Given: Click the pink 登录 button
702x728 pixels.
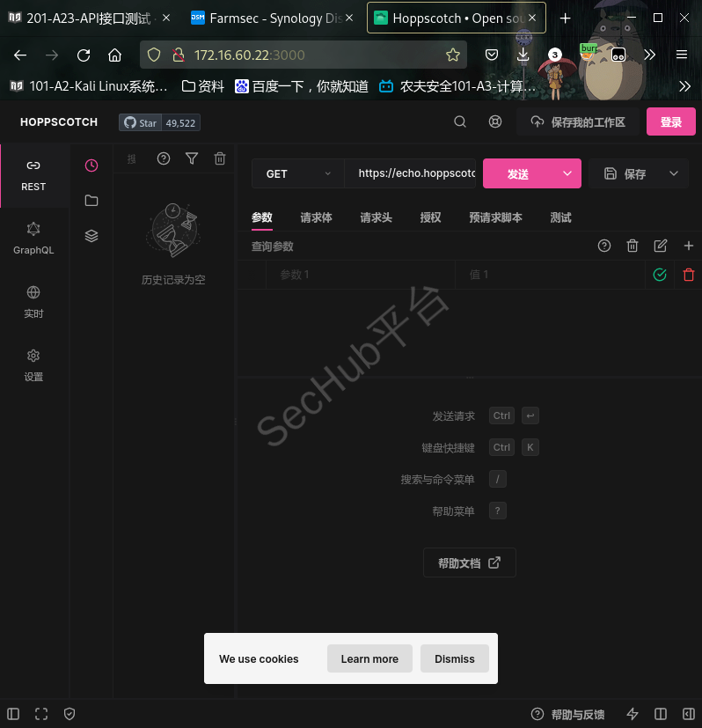Looking at the screenshot, I should click(x=670, y=122).
